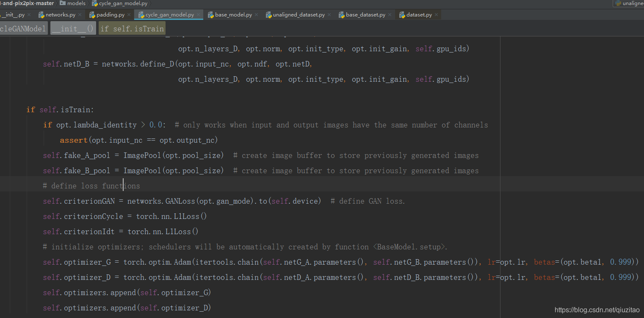Close the base_model.py tab
644x318 pixels.
point(256,15)
